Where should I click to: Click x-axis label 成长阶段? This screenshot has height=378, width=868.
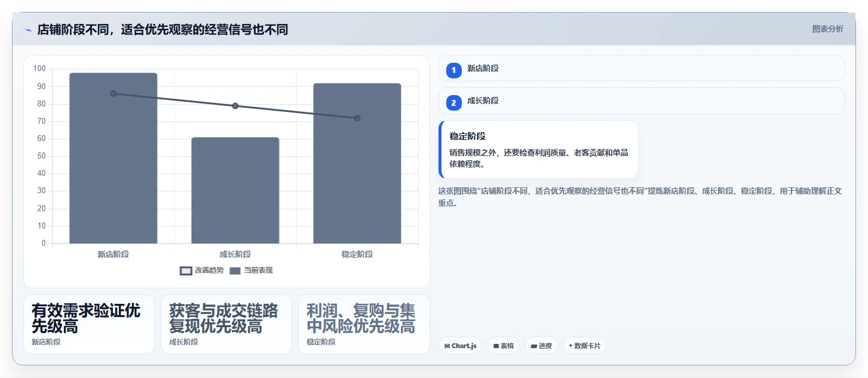coord(235,254)
